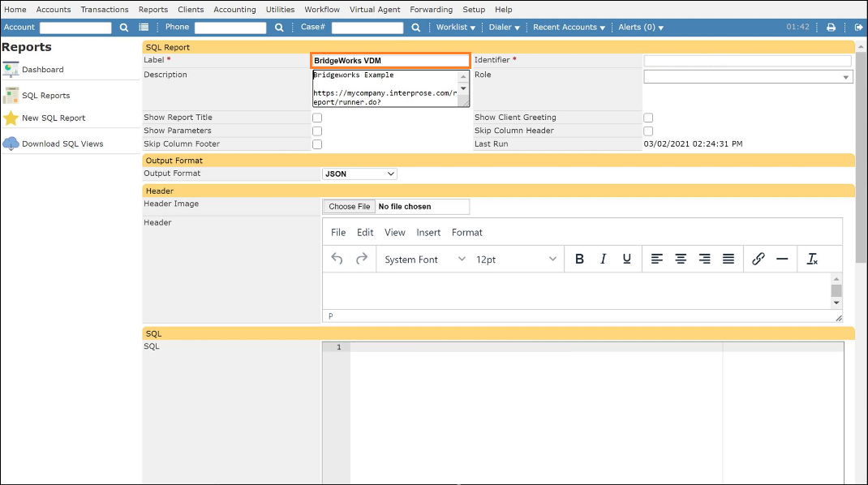Toggle italic in header editor

tap(603, 259)
